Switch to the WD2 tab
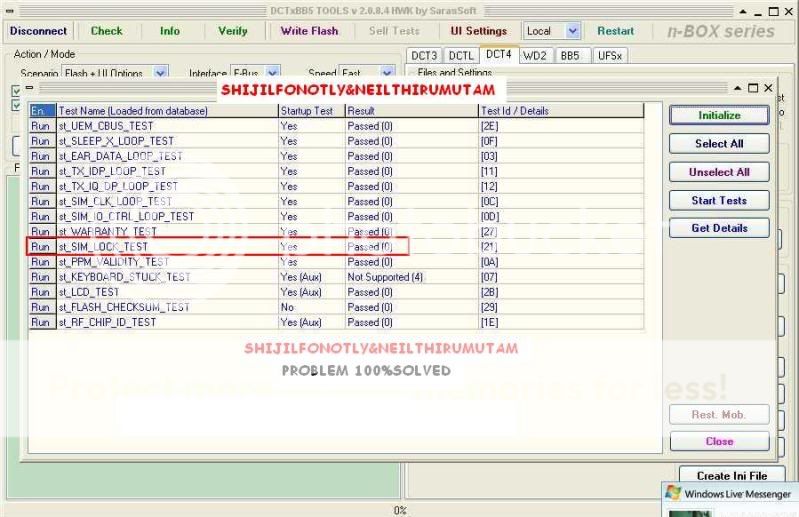 [x=535, y=56]
